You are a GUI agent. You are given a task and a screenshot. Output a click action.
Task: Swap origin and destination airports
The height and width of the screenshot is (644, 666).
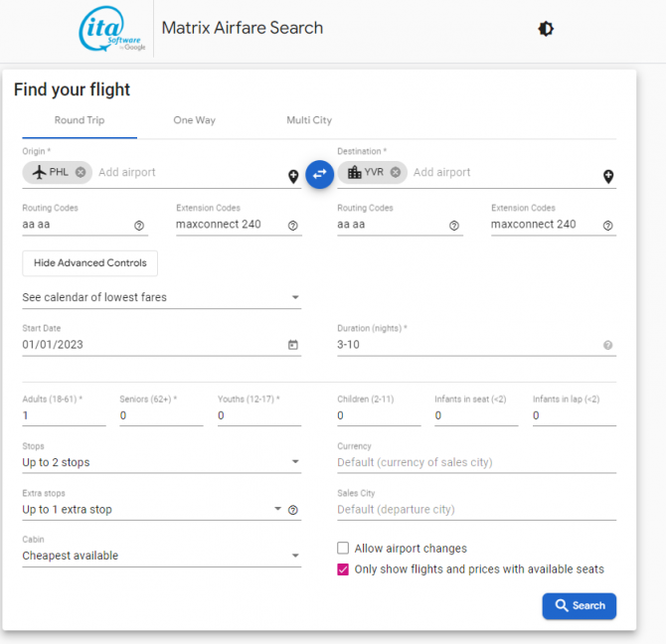[319, 174]
